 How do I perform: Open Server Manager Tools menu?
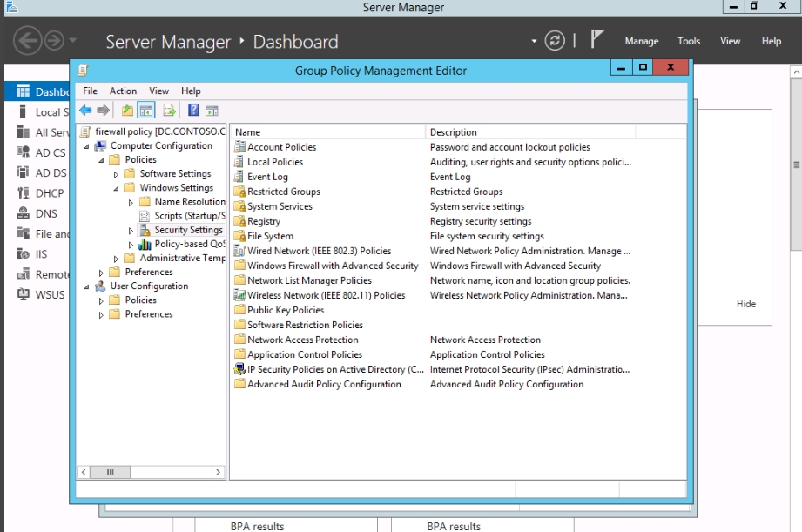point(689,41)
